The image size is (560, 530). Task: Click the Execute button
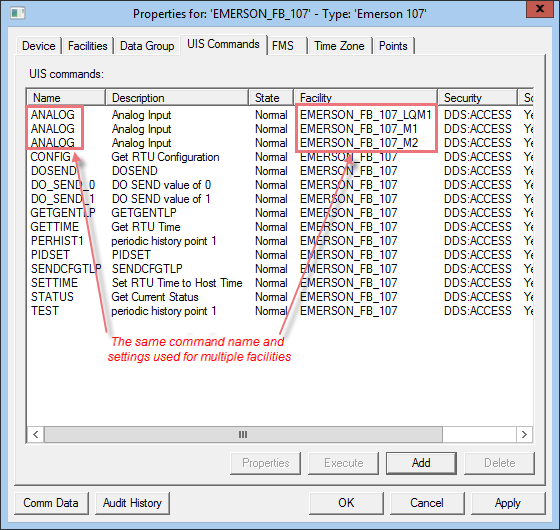[344, 463]
